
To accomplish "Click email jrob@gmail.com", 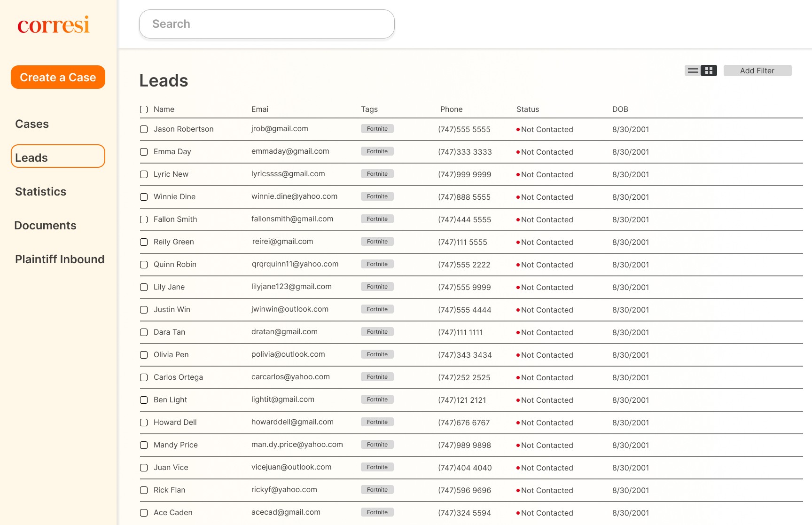I will click(x=280, y=129).
